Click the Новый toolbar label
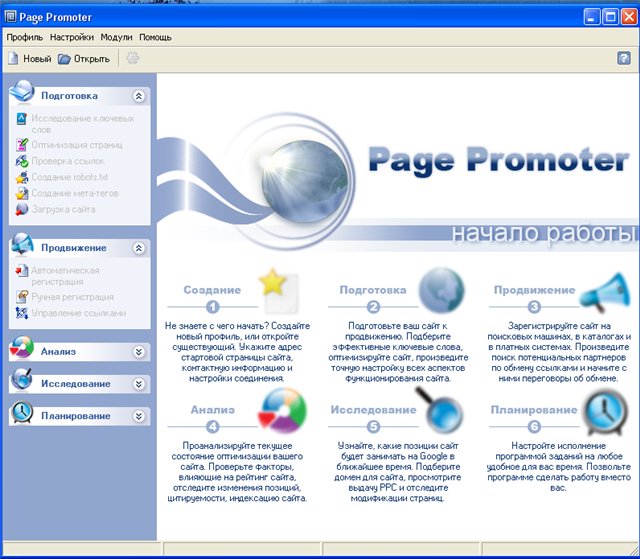Screen dimensions: 640x559 37,59
